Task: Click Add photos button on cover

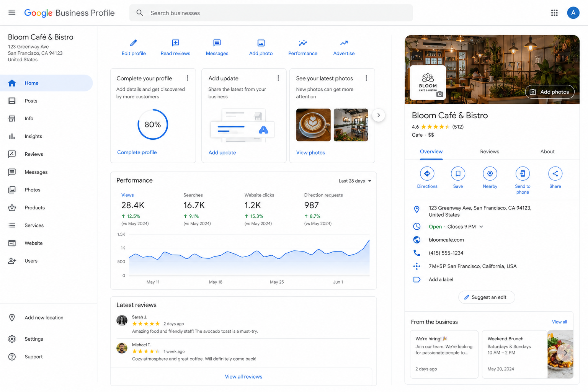Action: pos(549,92)
